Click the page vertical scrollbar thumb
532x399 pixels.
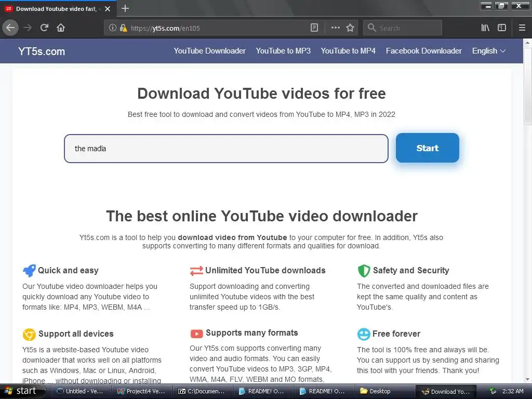528,87
